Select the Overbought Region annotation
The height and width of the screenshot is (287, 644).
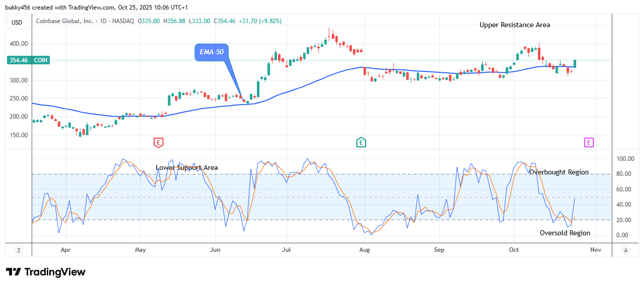[x=559, y=172]
